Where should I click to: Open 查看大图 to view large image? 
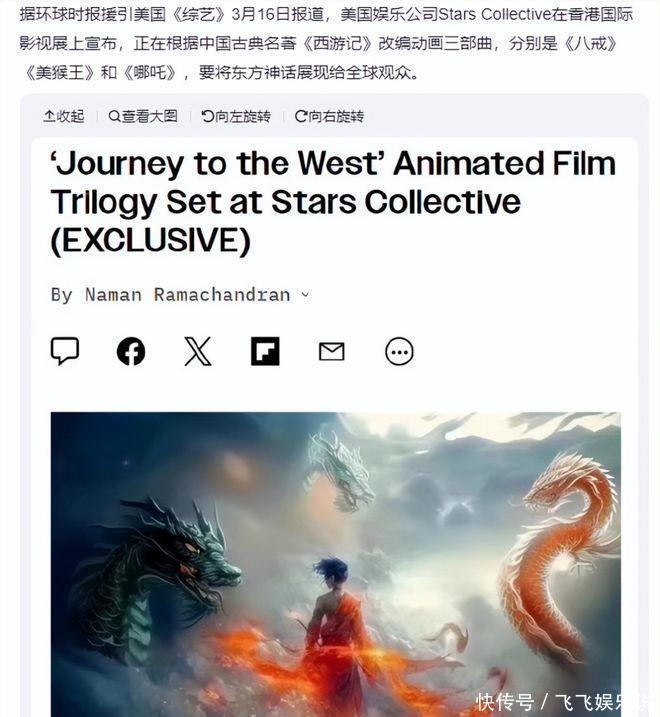coord(143,116)
